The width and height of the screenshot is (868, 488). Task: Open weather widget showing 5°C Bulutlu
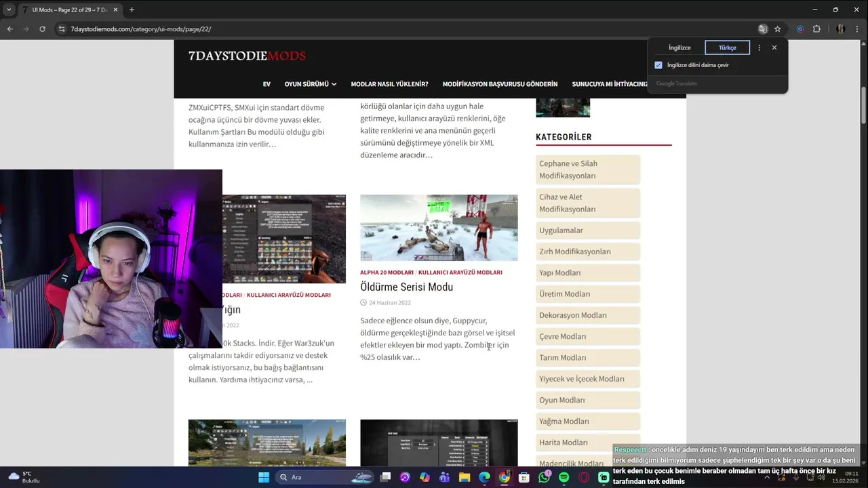point(24,477)
